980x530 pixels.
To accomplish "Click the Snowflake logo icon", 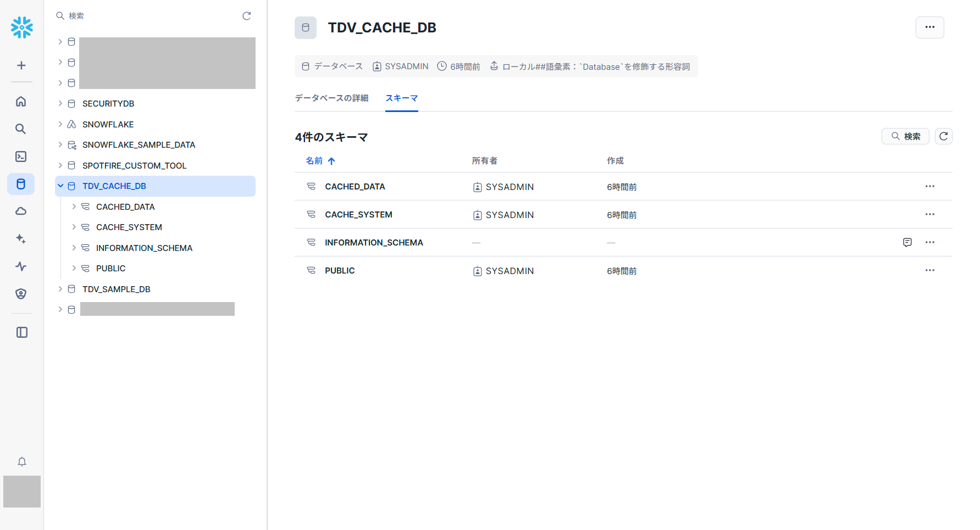I will pos(22,27).
